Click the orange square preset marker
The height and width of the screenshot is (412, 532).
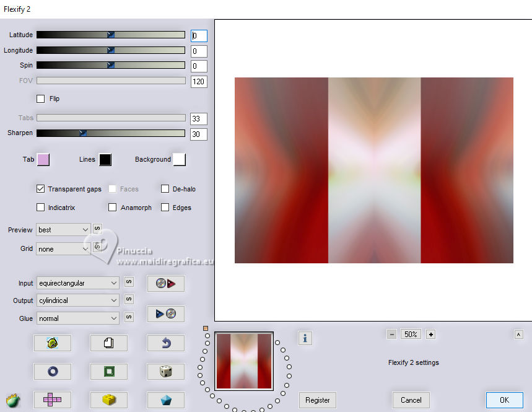(206, 328)
